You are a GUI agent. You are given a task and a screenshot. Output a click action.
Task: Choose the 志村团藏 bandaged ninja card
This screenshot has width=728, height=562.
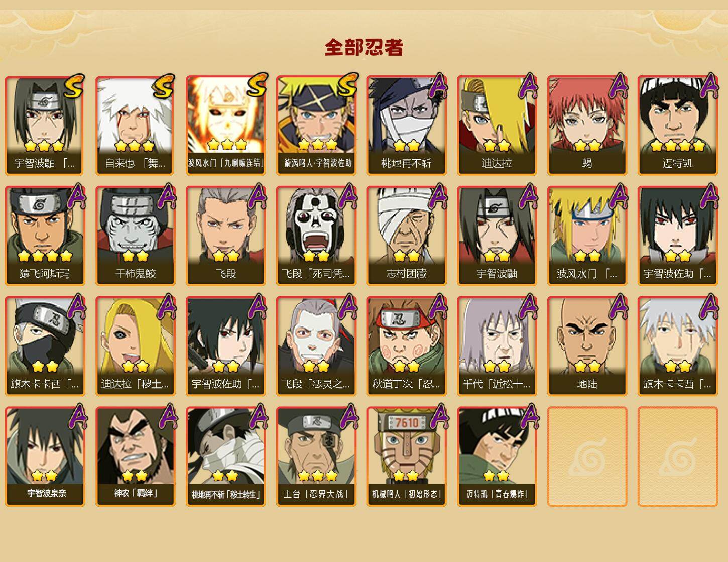tap(406, 236)
